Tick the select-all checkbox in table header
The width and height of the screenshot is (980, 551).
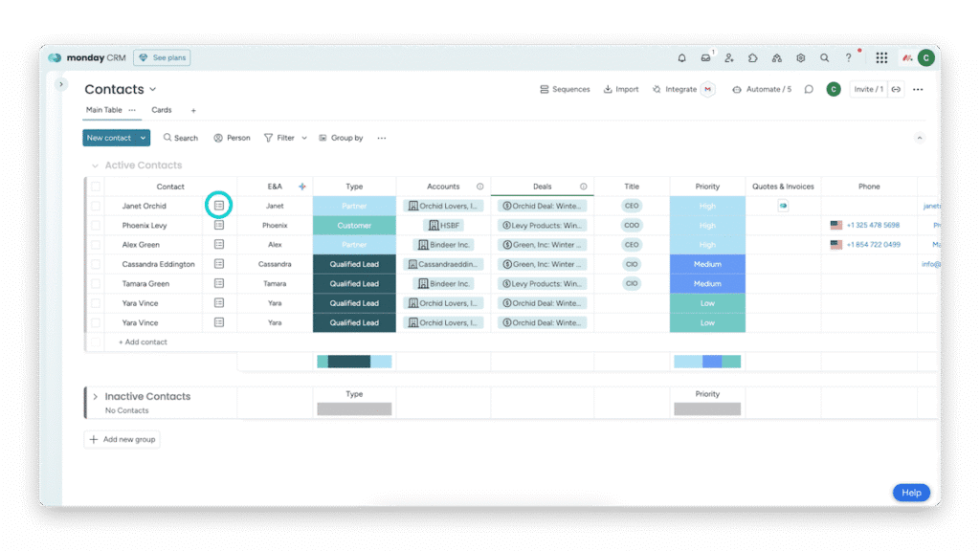[x=96, y=187]
